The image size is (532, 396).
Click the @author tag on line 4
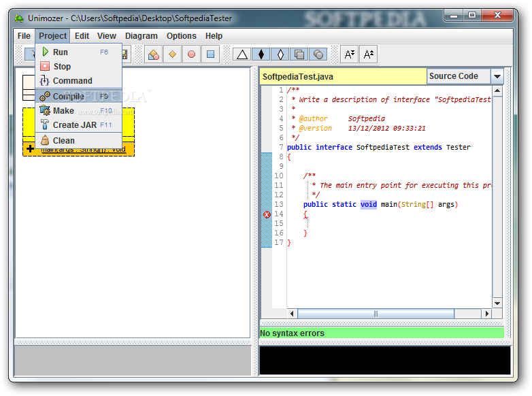[x=313, y=119]
